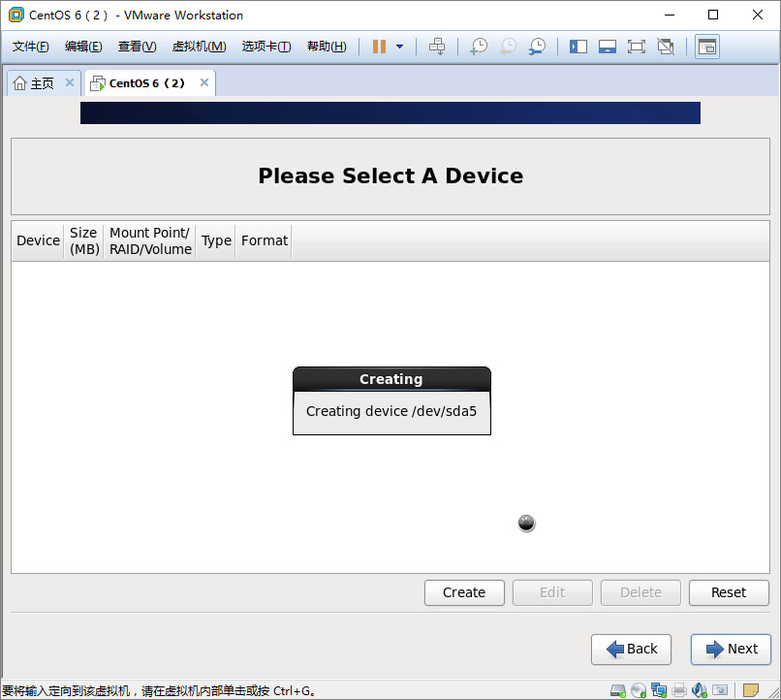Close the CentOS 6 (2) tab
The height and width of the screenshot is (700, 781).
(x=204, y=83)
